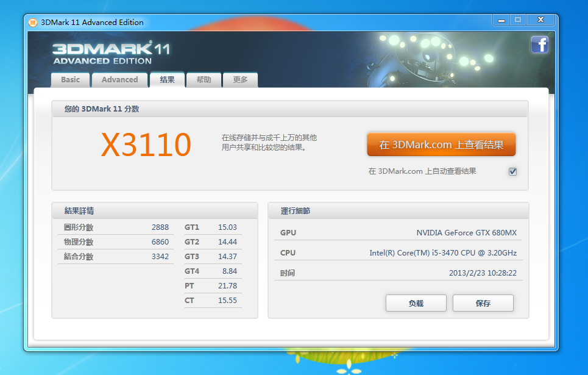Click the X3110 score value
Screen dimensions: 588x375
[x=146, y=145]
